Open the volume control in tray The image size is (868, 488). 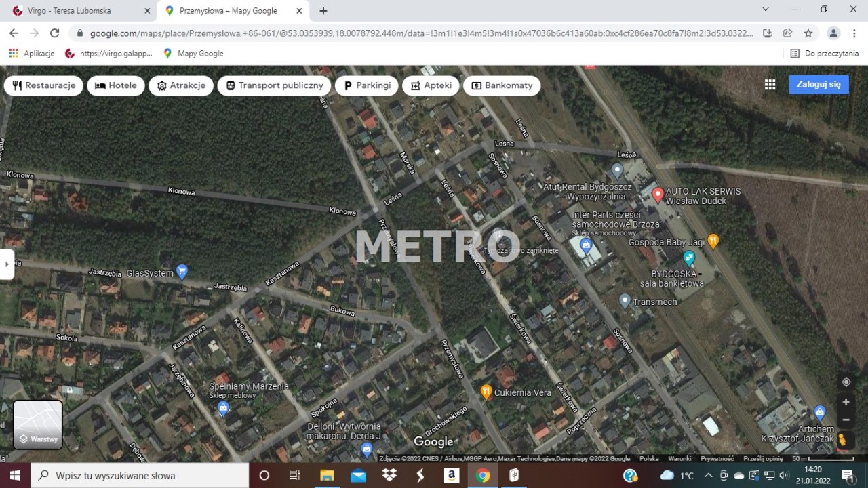(x=785, y=475)
